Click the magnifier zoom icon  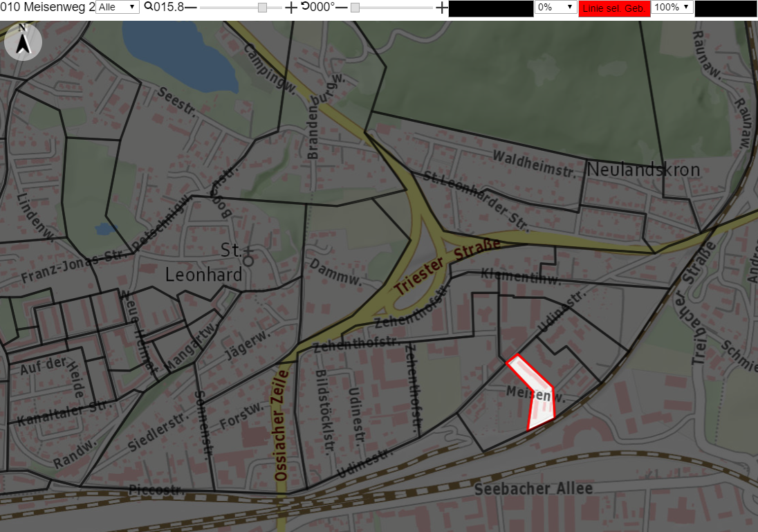click(149, 7)
